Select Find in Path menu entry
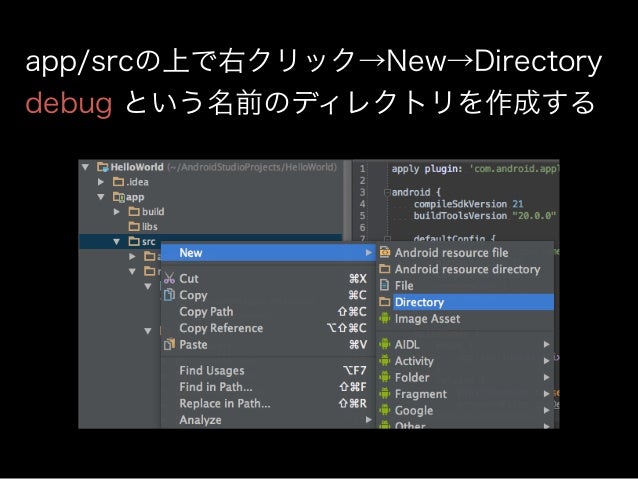638x479 pixels. click(269, 387)
